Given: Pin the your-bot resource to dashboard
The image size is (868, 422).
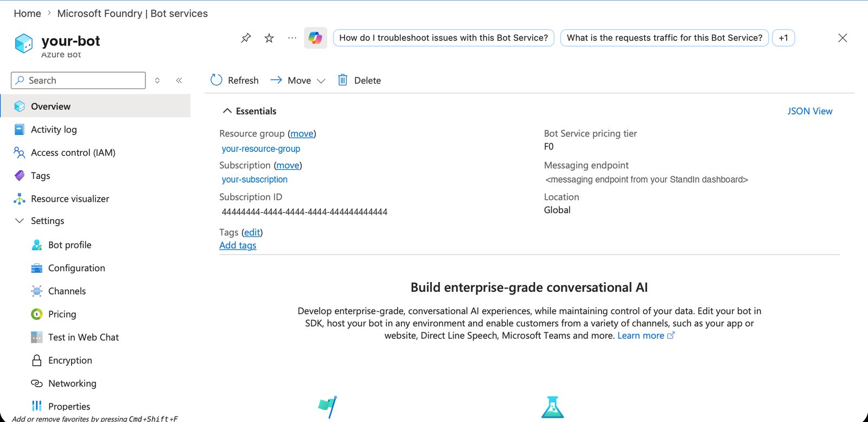Looking at the screenshot, I should [246, 38].
